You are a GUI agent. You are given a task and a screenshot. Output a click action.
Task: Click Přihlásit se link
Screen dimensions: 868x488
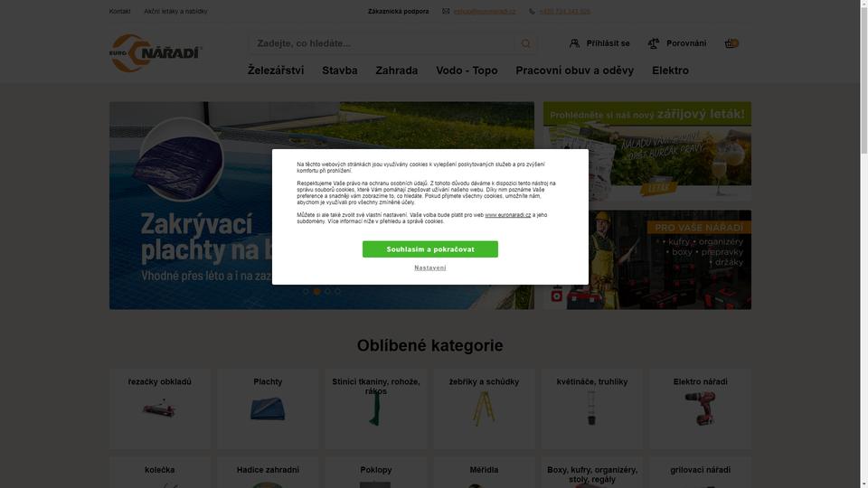608,43
